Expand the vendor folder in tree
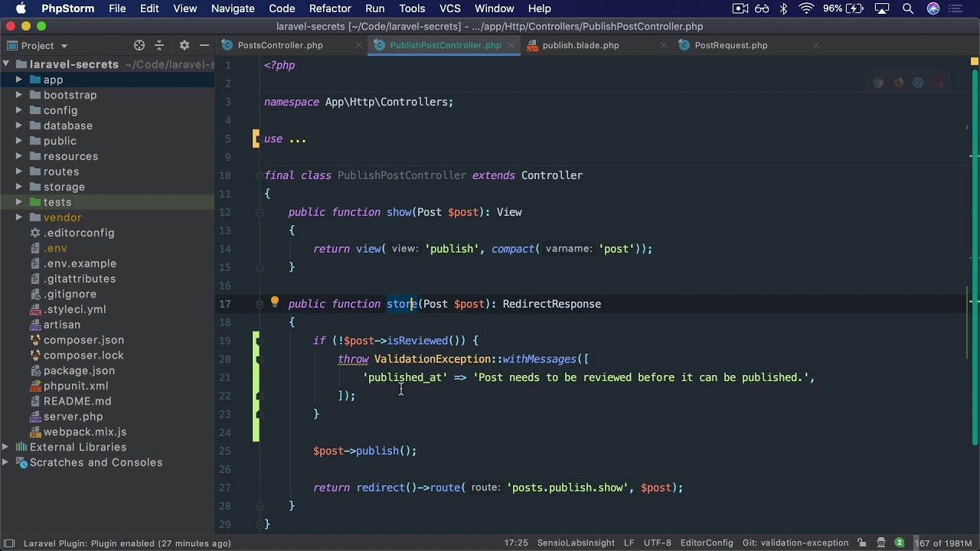The image size is (980, 551). (19, 217)
